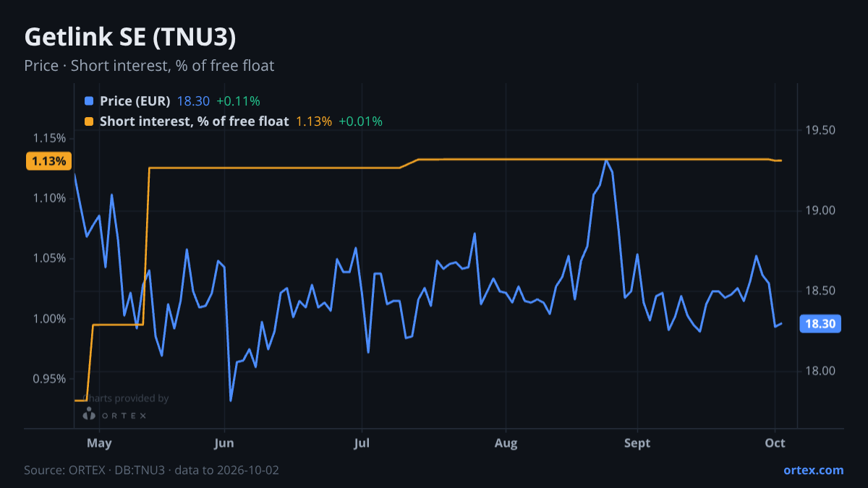Click the legend price value 18.30
868x488 pixels.
coord(193,101)
